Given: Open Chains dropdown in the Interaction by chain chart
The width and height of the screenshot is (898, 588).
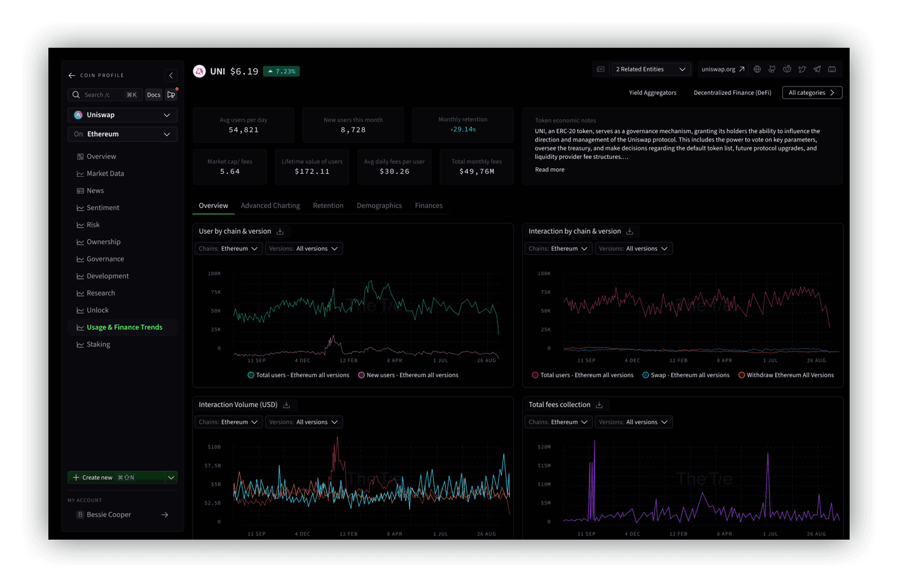Looking at the screenshot, I should (558, 249).
